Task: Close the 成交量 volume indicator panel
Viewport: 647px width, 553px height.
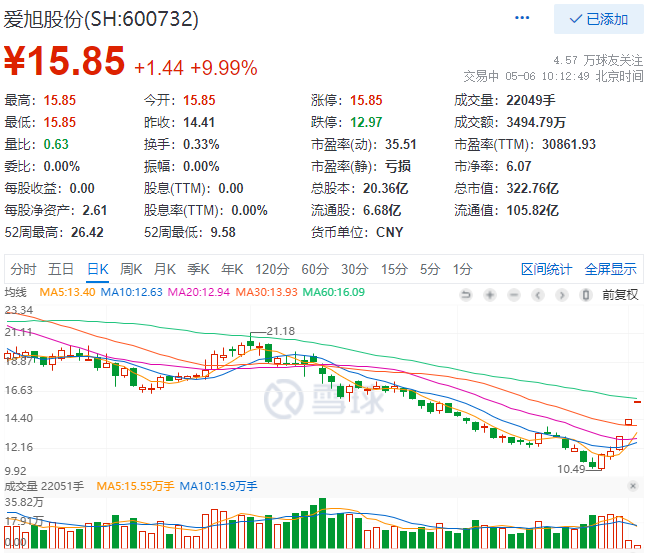Action: (x=632, y=485)
